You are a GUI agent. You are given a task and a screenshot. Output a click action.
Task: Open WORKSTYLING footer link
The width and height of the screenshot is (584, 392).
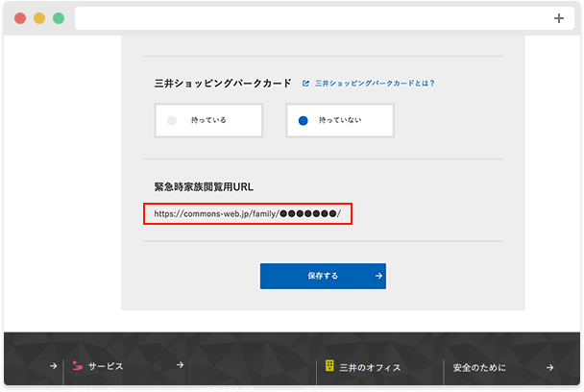pos(226,389)
